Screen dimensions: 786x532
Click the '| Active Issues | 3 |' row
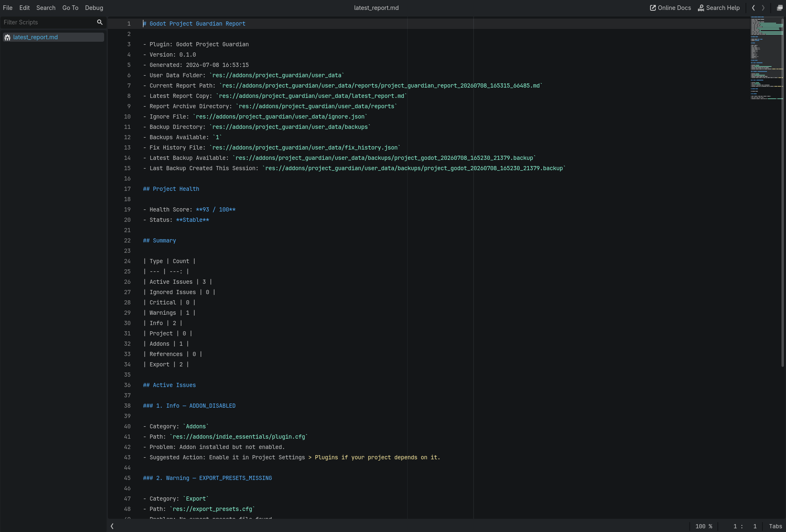[178, 282]
